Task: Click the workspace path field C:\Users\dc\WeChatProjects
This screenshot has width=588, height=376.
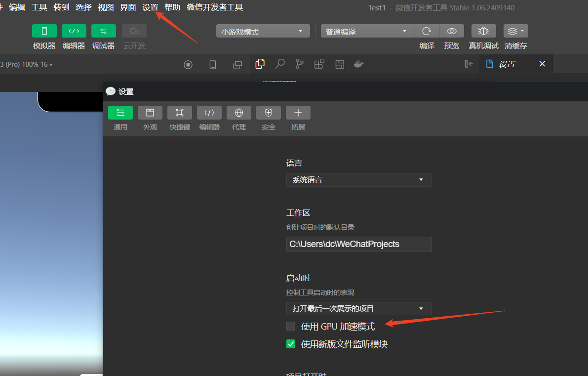Action: click(x=359, y=244)
